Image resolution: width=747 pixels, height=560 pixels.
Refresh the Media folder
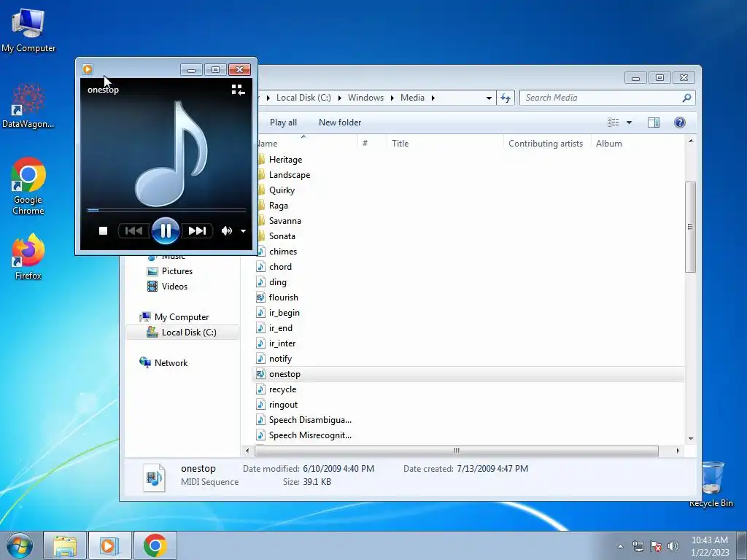(x=506, y=98)
